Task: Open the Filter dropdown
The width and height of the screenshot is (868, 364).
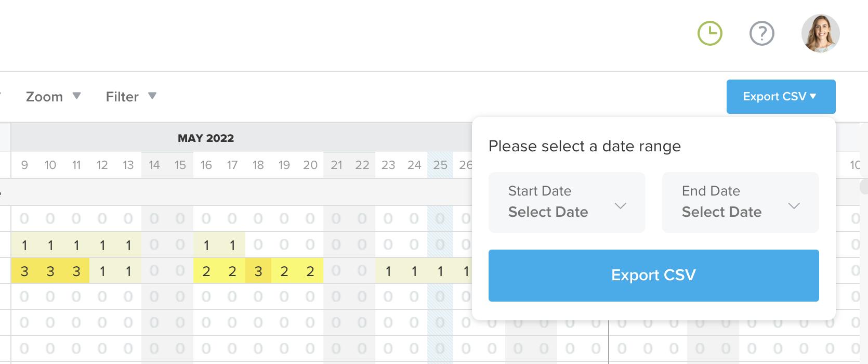Action: (130, 97)
